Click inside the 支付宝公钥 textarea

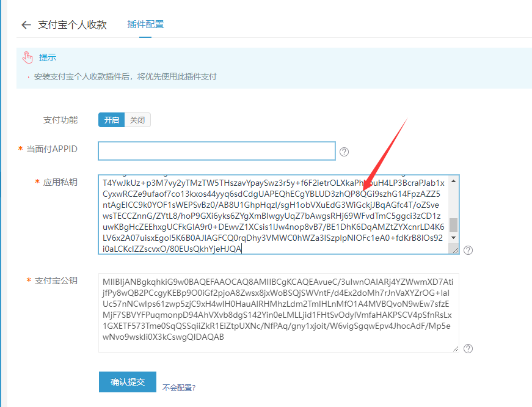[279, 313]
